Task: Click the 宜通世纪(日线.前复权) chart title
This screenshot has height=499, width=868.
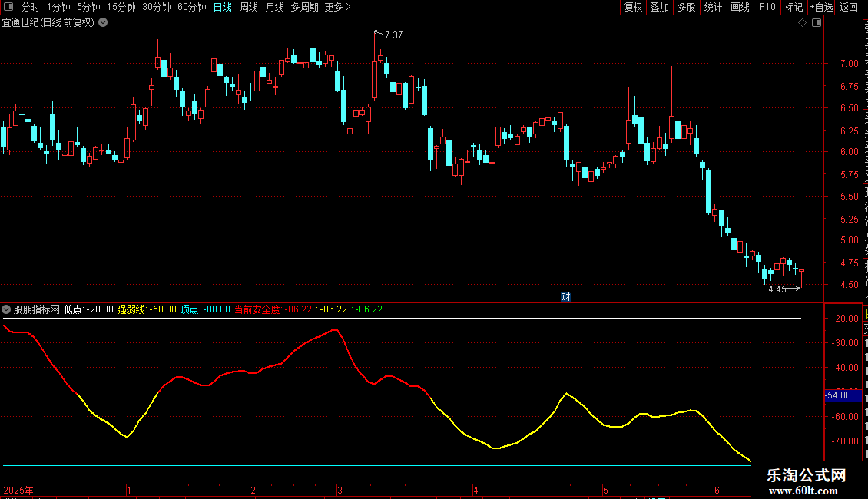Action: tap(48, 23)
